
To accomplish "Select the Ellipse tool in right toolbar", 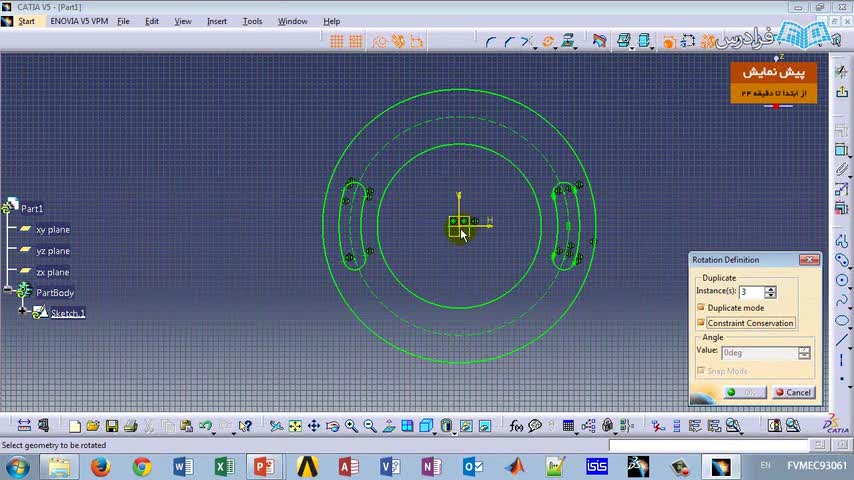I will [x=841, y=320].
